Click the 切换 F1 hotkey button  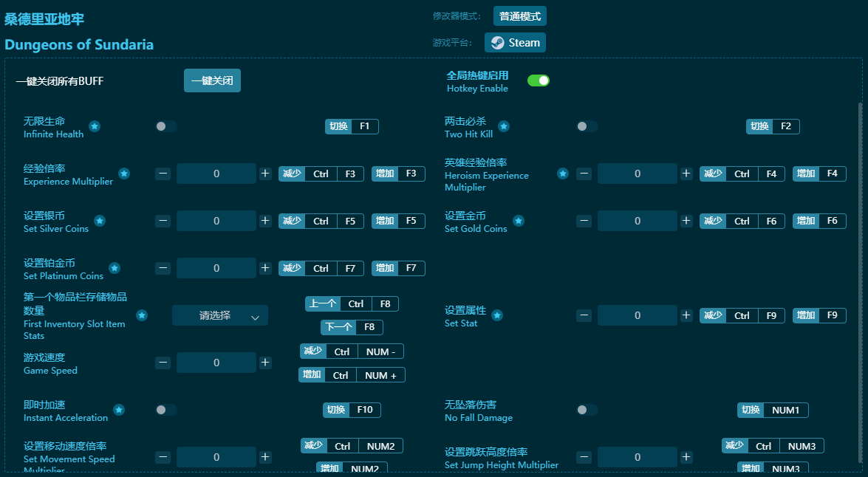[x=352, y=126]
